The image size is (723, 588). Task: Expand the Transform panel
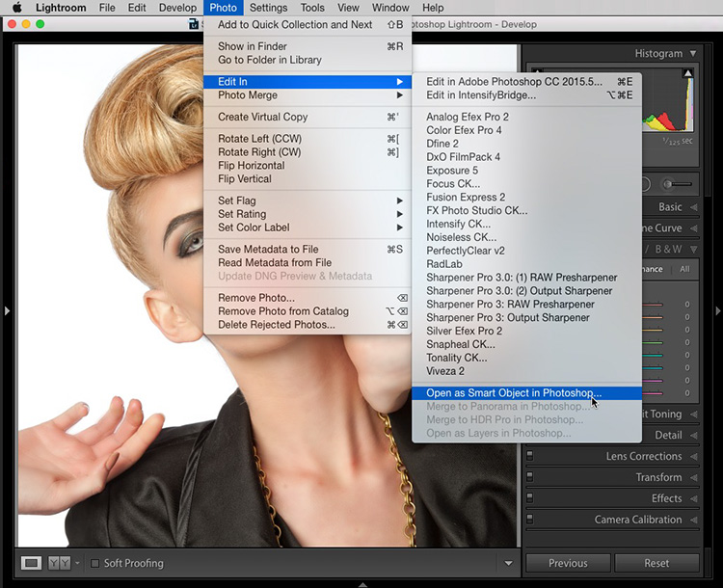point(693,477)
